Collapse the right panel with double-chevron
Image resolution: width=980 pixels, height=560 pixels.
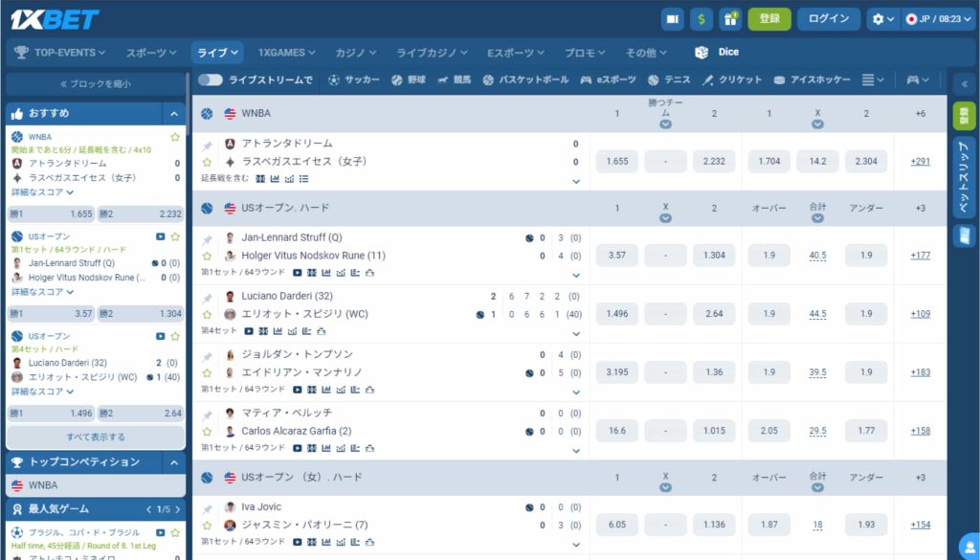965,83
